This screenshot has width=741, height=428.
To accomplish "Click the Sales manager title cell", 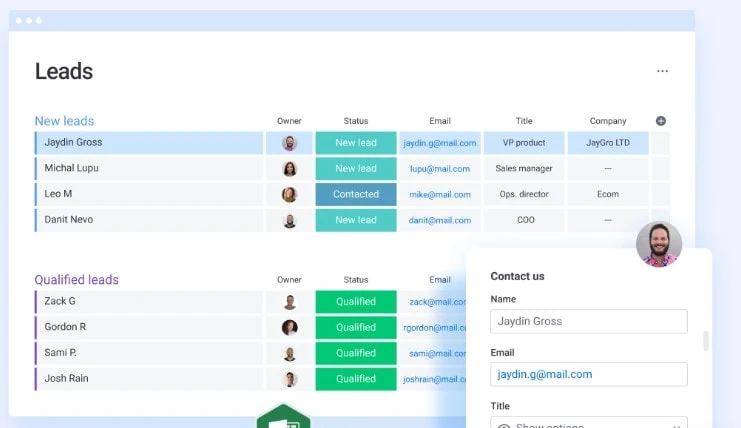I will click(x=524, y=169).
